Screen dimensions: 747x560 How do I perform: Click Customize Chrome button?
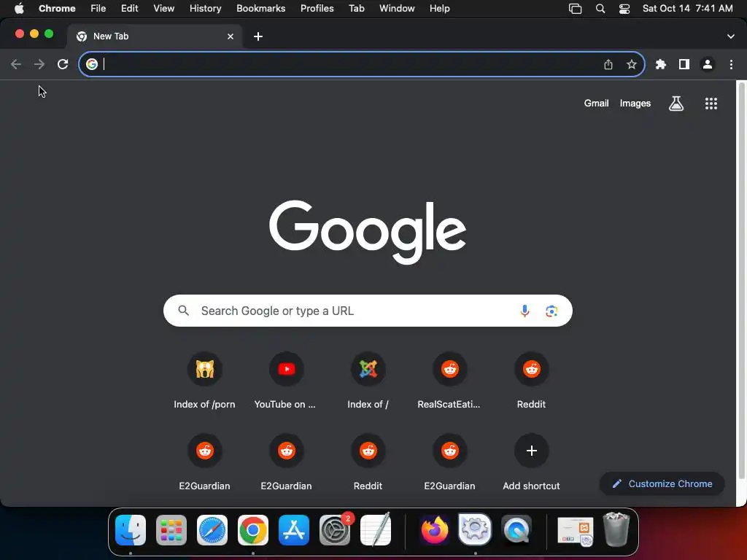[662, 484]
